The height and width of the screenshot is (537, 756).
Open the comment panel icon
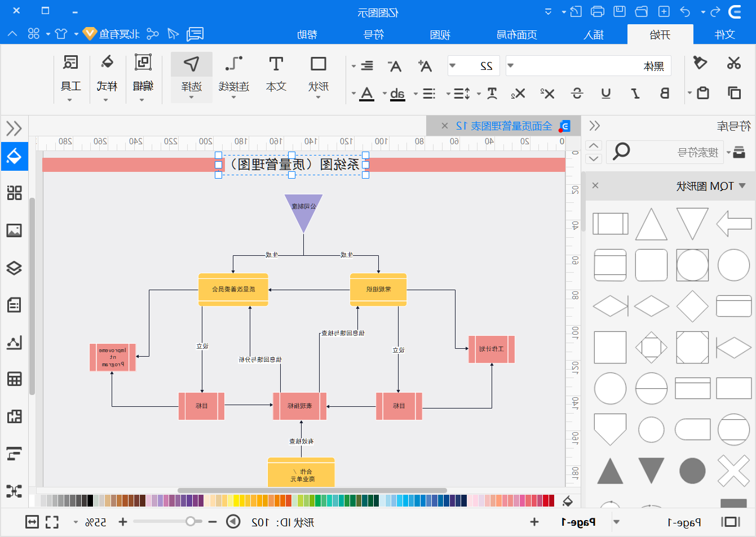(195, 34)
